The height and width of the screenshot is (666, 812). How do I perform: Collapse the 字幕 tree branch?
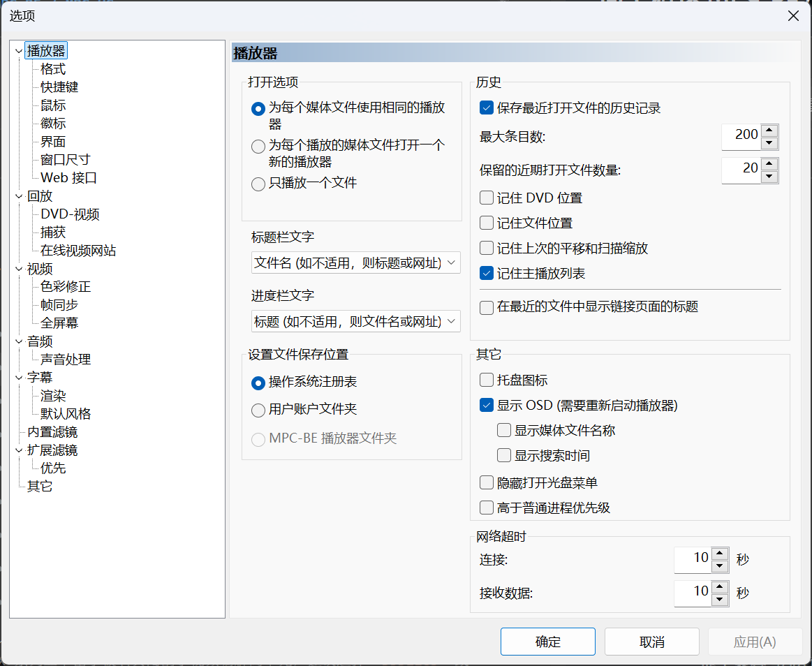[x=17, y=377]
